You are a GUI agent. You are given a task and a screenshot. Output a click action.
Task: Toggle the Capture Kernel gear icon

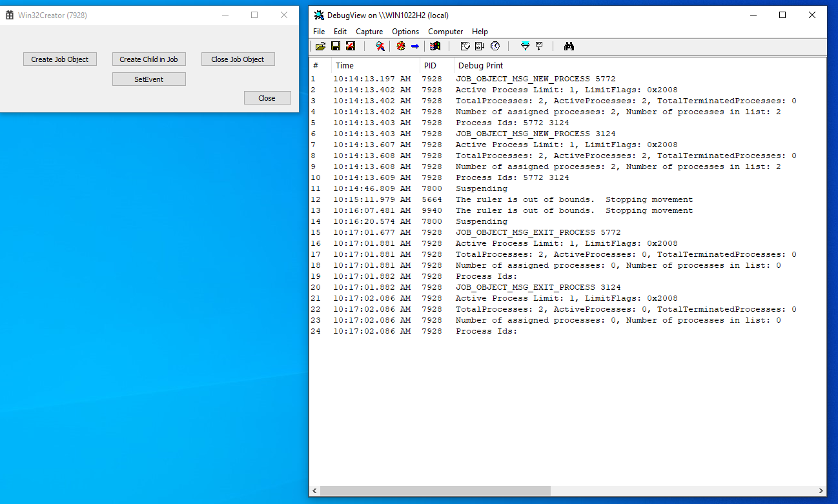tap(401, 46)
